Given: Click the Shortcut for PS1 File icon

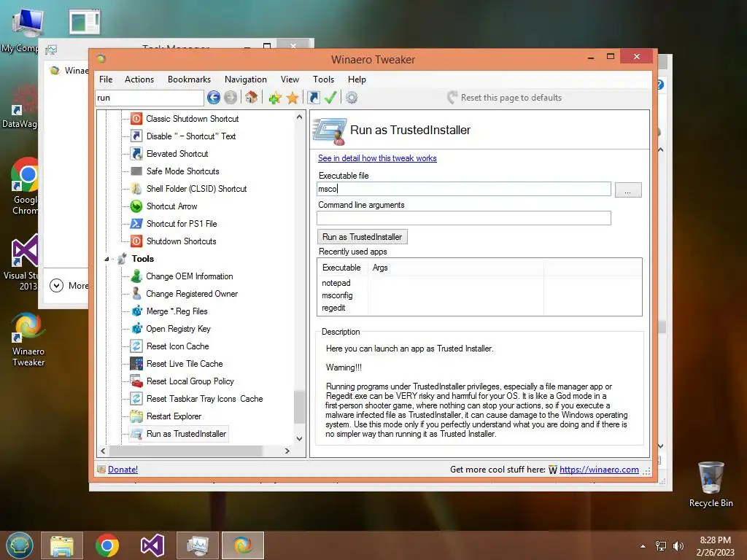Looking at the screenshot, I should pyautogui.click(x=136, y=223).
